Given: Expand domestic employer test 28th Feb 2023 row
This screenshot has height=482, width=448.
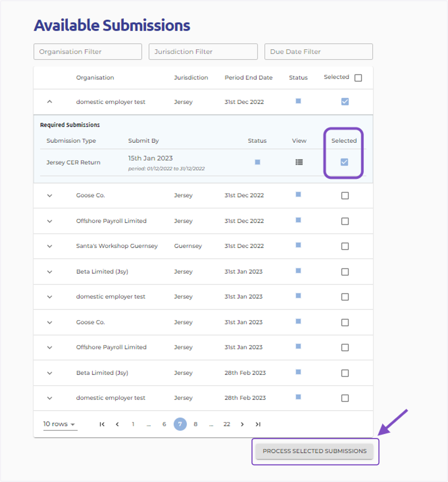Looking at the screenshot, I should [50, 398].
